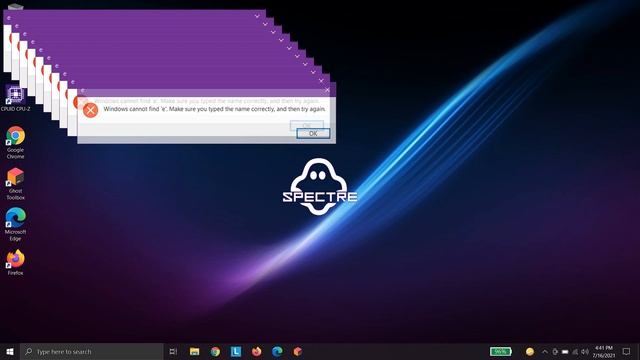Open the CPUID CPU-Z desktop shortcut
This screenshot has height=360, width=640.
15,98
